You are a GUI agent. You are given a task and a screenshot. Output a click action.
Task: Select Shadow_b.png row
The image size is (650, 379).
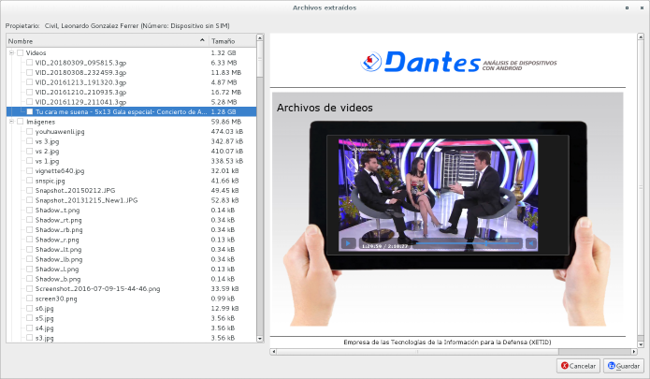coord(131,279)
